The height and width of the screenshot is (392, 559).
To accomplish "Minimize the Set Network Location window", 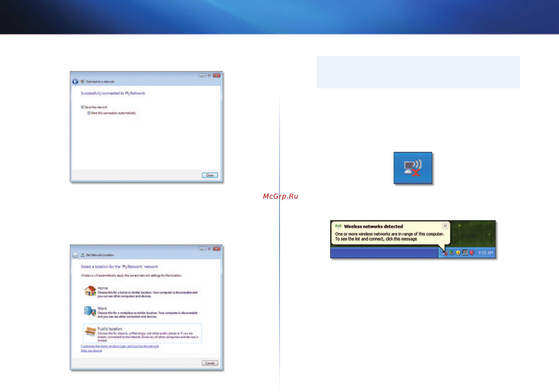I will [202, 249].
